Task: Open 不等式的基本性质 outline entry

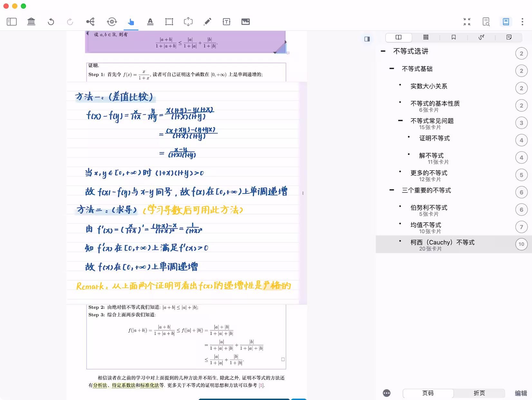Action: (x=435, y=103)
